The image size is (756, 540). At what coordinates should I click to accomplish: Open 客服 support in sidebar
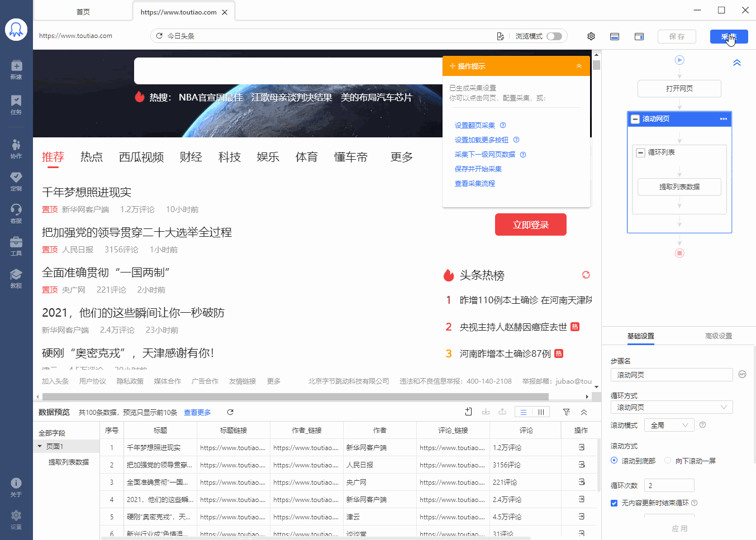pos(16,213)
